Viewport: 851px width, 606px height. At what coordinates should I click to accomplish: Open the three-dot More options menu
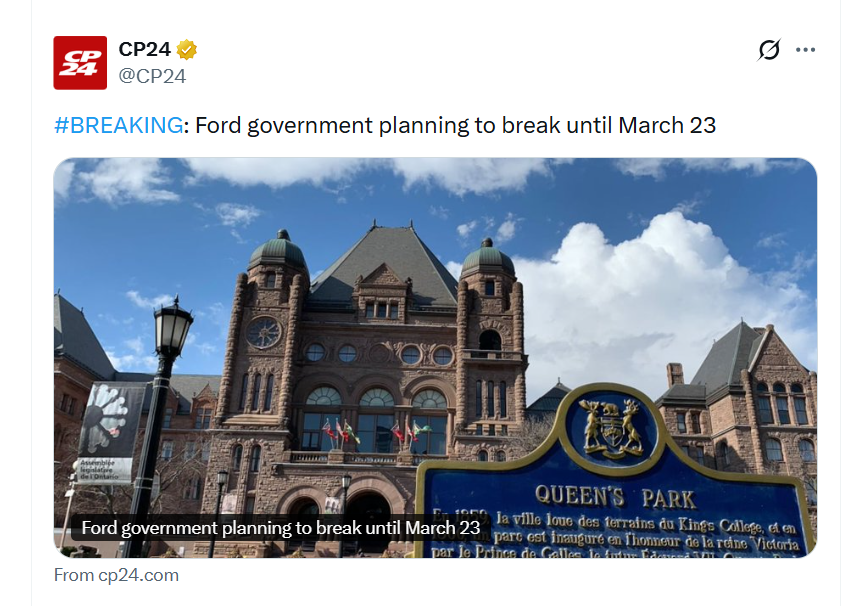[x=805, y=50]
